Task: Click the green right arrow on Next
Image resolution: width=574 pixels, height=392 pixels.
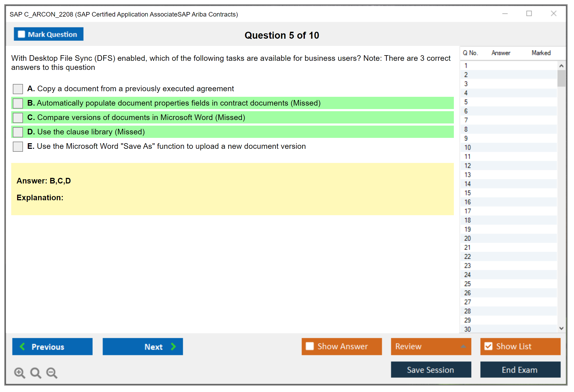Action: [173, 346]
